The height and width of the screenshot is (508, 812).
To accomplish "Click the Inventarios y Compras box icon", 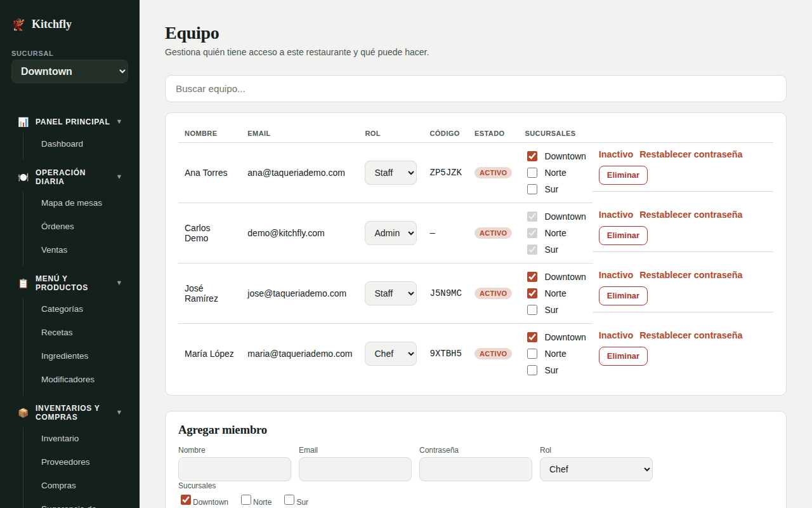I will pyautogui.click(x=23, y=413).
